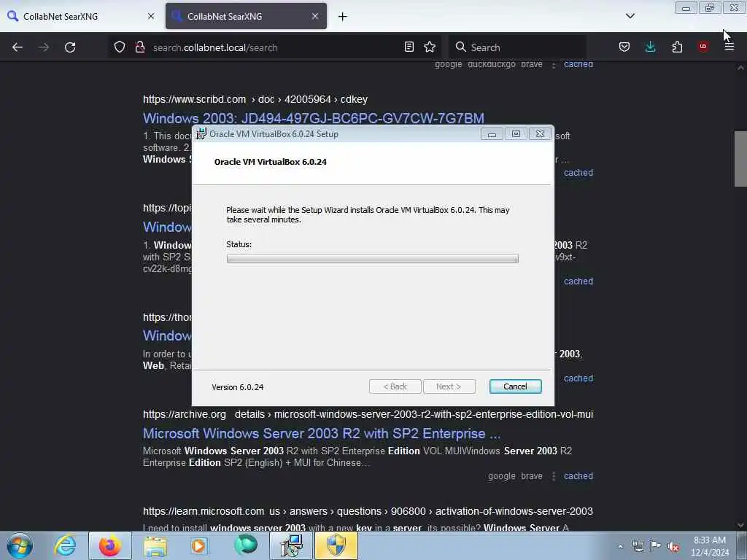Open the media player taskbar icon

tap(199, 545)
